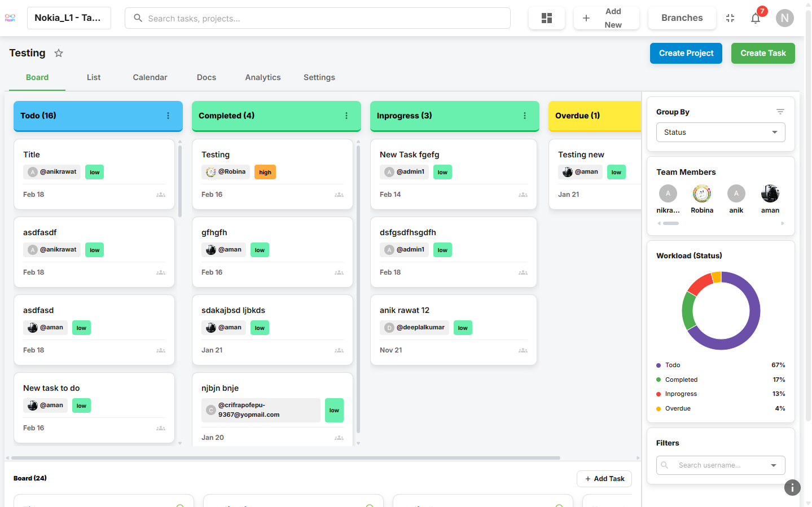The height and width of the screenshot is (507, 812).
Task: Click the collapse-screen icon beside the bell
Action: (730, 17)
